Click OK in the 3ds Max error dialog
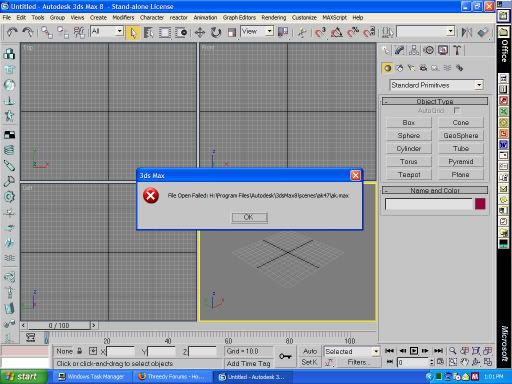 tap(249, 217)
